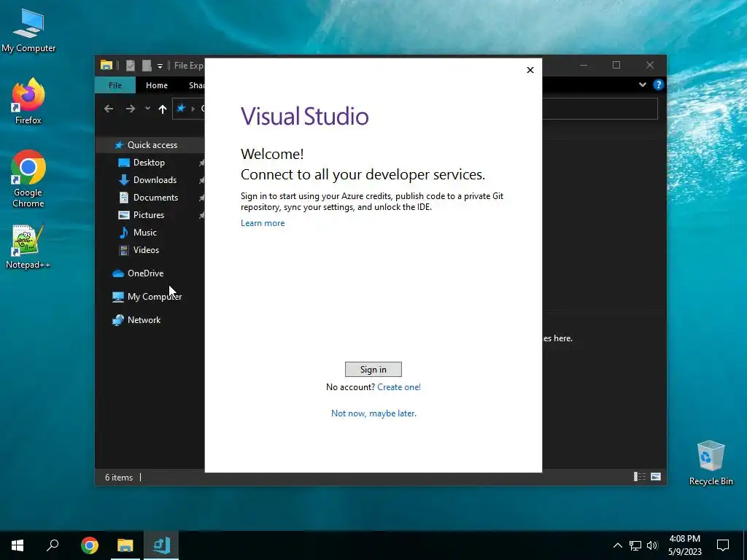Image resolution: width=747 pixels, height=560 pixels.
Task: Open Desktop folder in sidebar
Action: click(x=149, y=163)
